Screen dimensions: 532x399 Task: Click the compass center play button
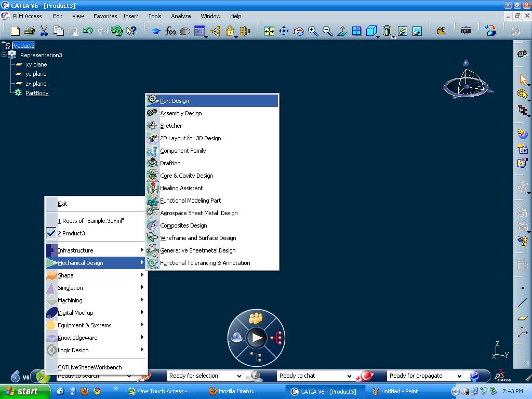[256, 338]
